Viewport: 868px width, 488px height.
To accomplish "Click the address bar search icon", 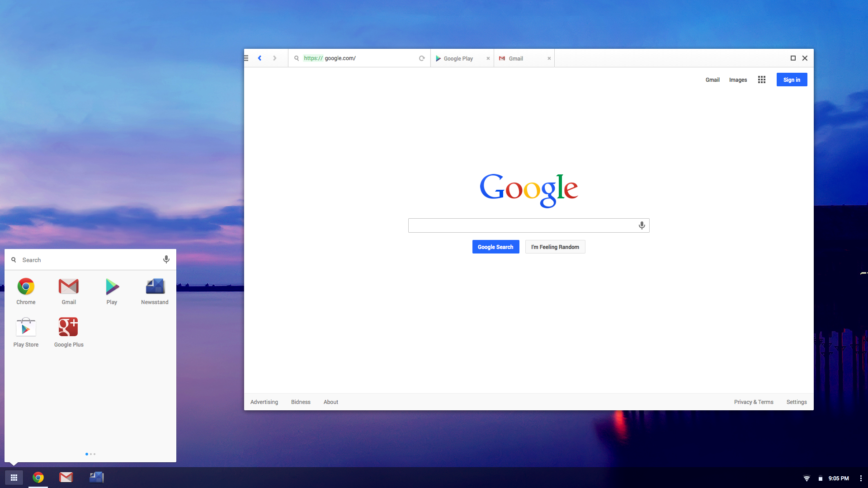I will [x=297, y=58].
